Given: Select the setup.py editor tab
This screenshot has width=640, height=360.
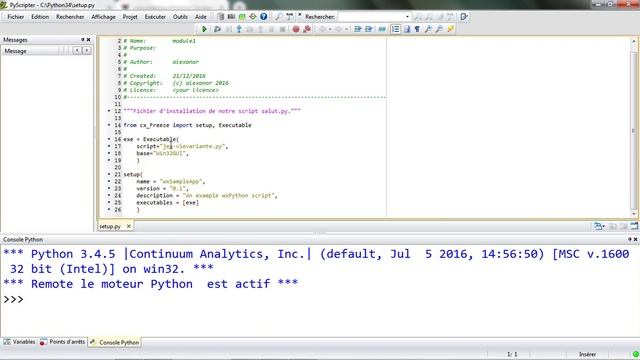Looking at the screenshot, I should pos(110,226).
